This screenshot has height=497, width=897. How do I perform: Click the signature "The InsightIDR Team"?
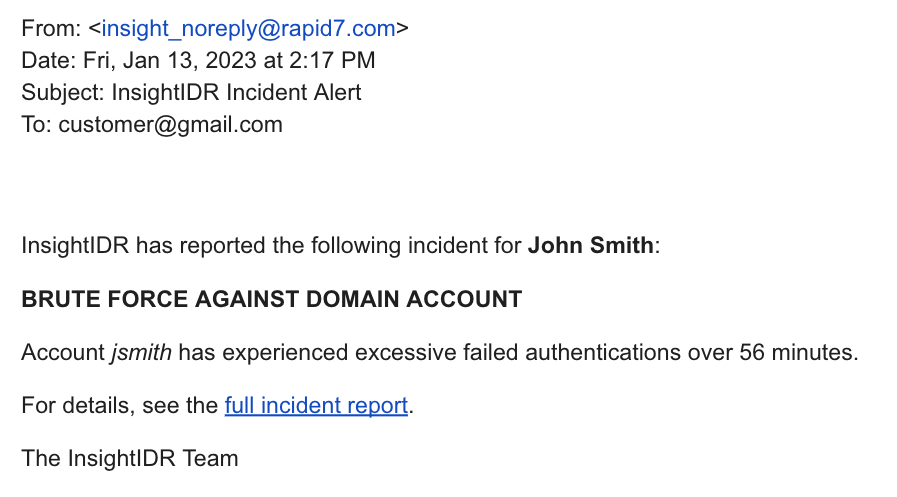coord(130,459)
